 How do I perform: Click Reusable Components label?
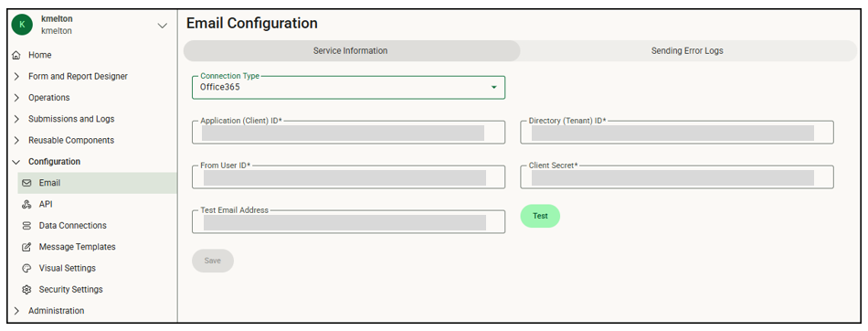point(71,140)
